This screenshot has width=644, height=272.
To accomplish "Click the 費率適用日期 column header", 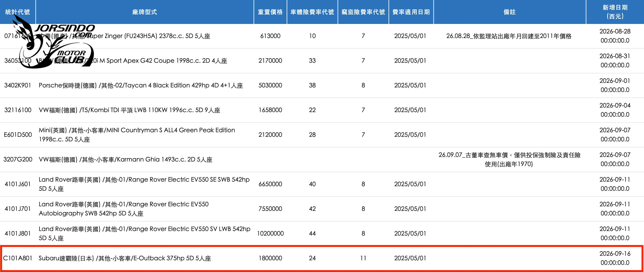I will (411, 12).
